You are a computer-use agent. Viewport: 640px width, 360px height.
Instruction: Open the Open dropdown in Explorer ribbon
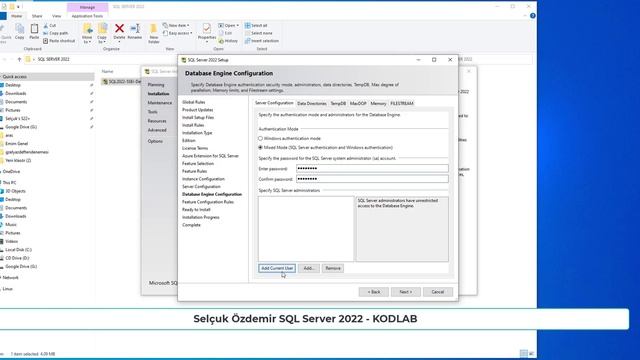coord(229,25)
